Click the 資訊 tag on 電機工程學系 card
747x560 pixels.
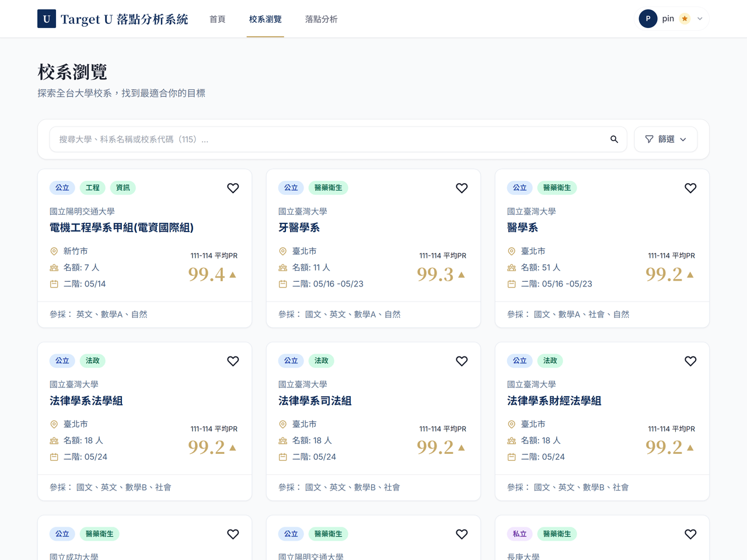pyautogui.click(x=123, y=188)
